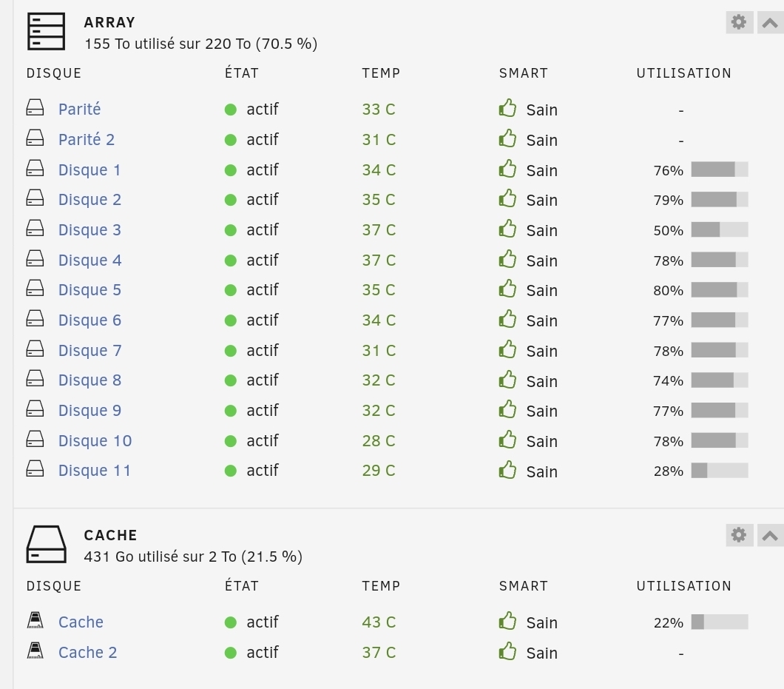Open the Array section settings gear
The image size is (784, 689).
pyautogui.click(x=738, y=22)
